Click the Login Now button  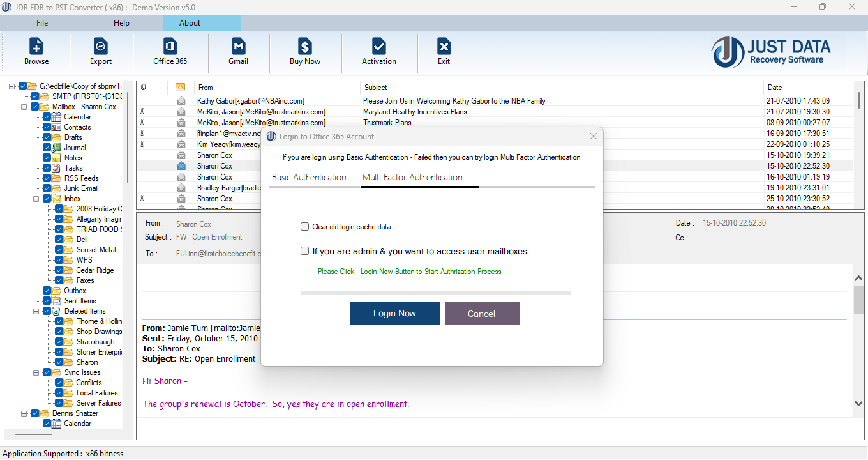tap(394, 313)
